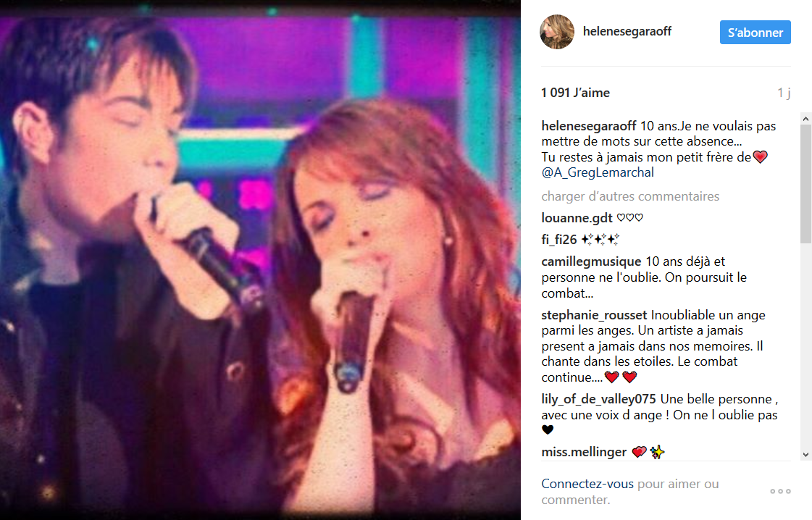Screen dimensions: 812x520
Task: Click the post photo of two singers
Action: point(260,260)
